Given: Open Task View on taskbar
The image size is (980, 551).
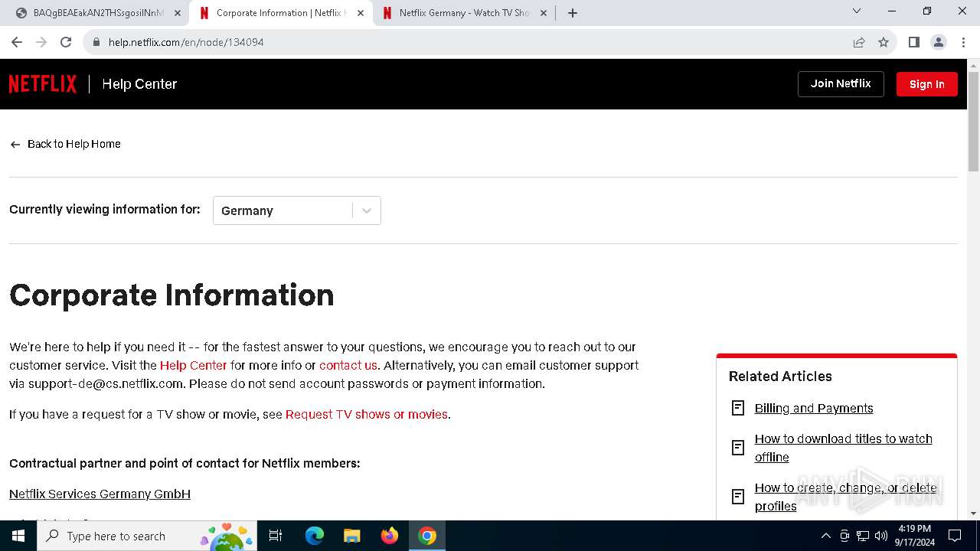Looking at the screenshot, I should (276, 536).
